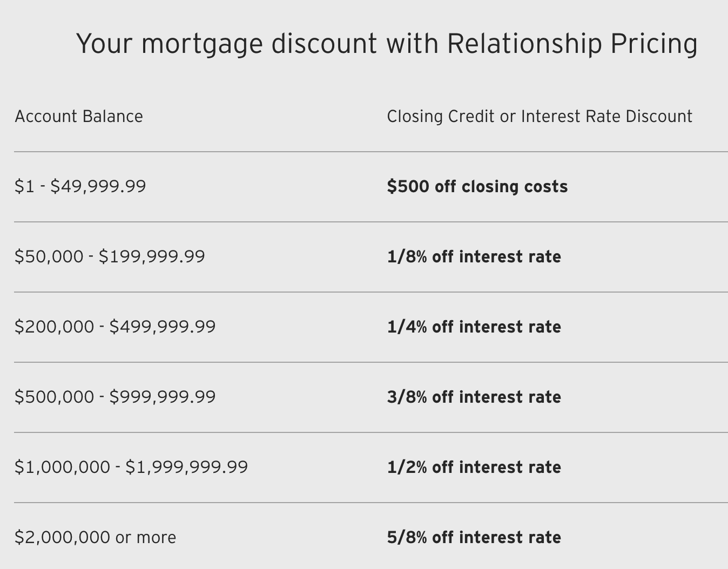Image resolution: width=728 pixels, height=569 pixels.
Task: Click the '3/8% off interest rate' text
Action: click(474, 397)
